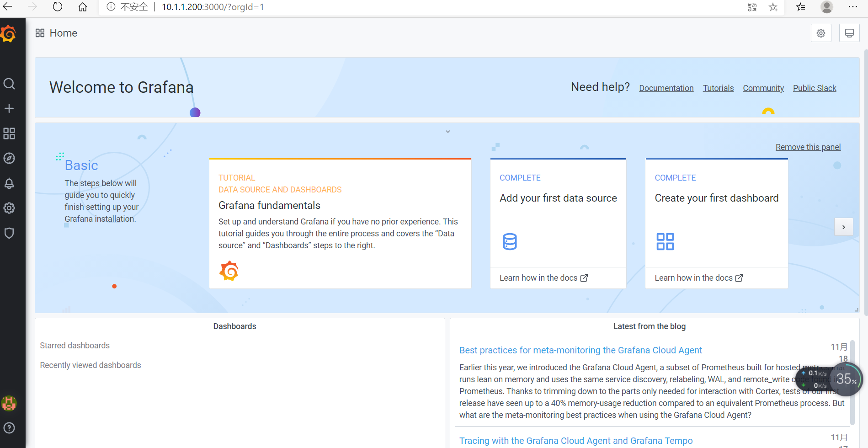Click the site security info icon
Screen dimensions: 868x448
point(111,7)
